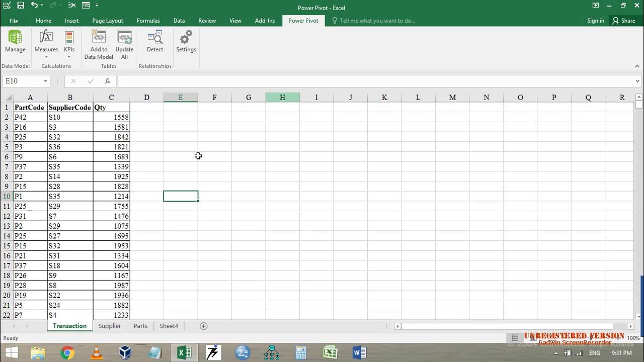The width and height of the screenshot is (644, 362).
Task: Open File Explorer from taskbar
Action: point(38,353)
